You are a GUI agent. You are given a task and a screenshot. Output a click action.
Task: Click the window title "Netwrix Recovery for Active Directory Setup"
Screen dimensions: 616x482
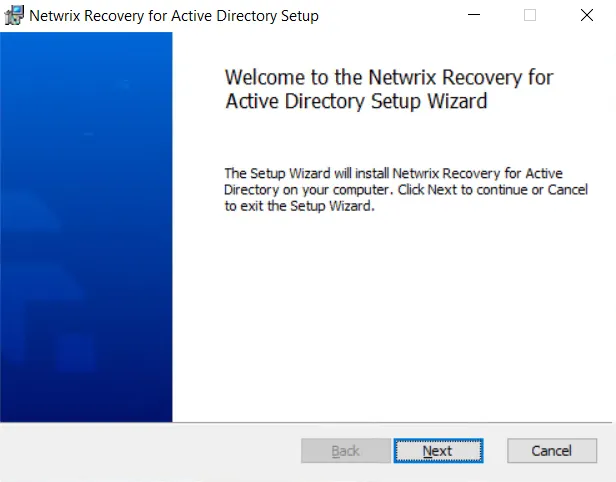tap(174, 16)
